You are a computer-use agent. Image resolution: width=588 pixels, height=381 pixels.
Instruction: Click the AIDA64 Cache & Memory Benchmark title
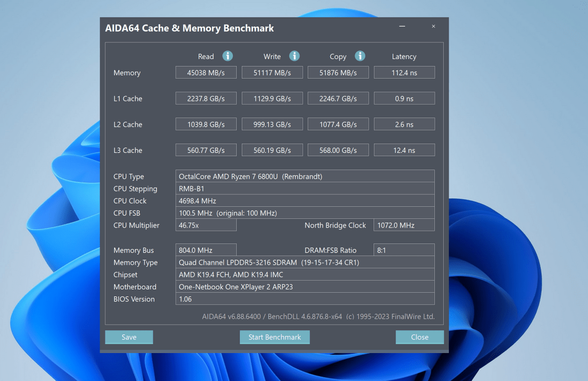190,28
